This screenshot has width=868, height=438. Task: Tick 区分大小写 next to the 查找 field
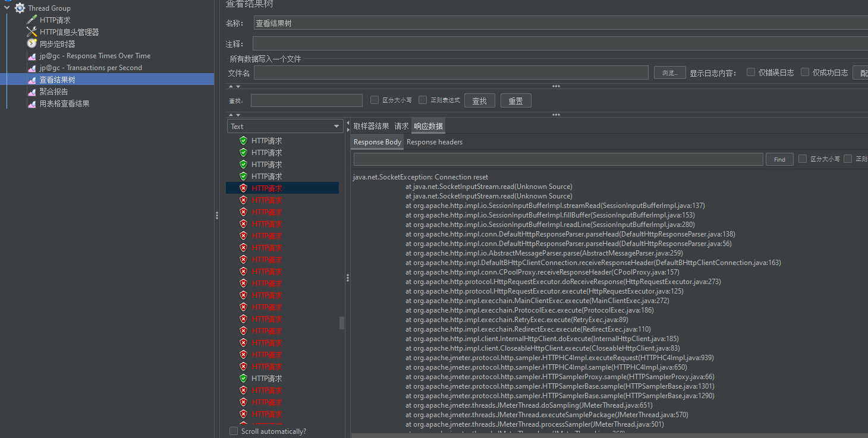click(x=375, y=100)
